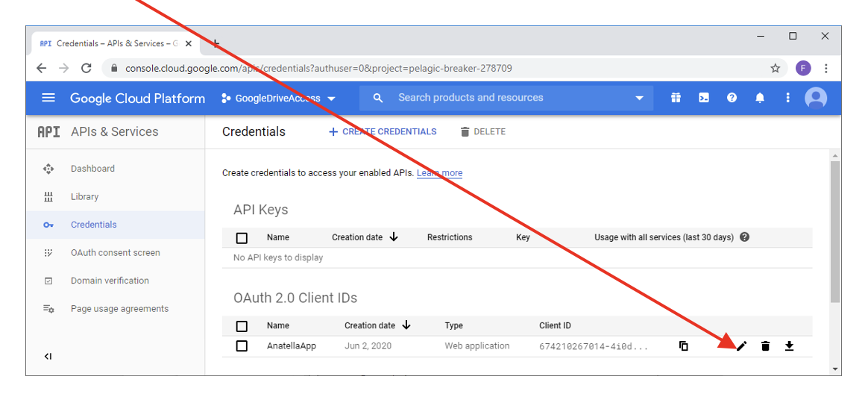Select all OAuth 2.0 Client IDs checkbox
868x397 pixels.
(242, 326)
